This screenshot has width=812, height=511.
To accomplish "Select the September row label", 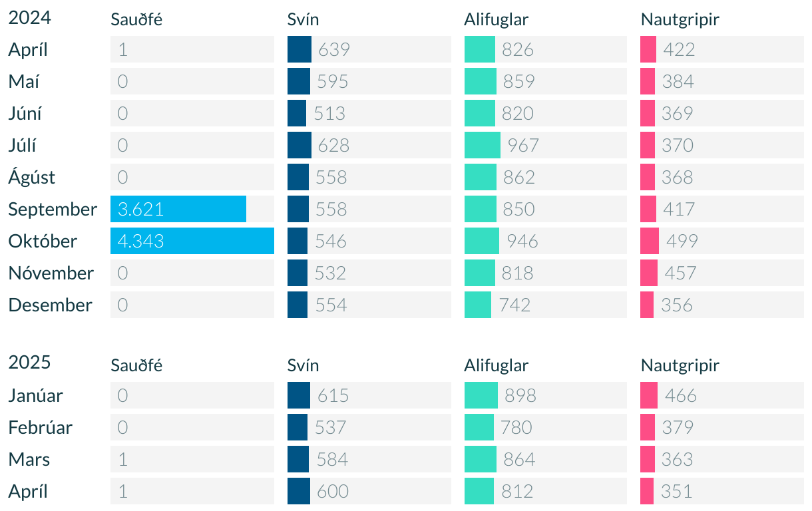I will (x=53, y=210).
